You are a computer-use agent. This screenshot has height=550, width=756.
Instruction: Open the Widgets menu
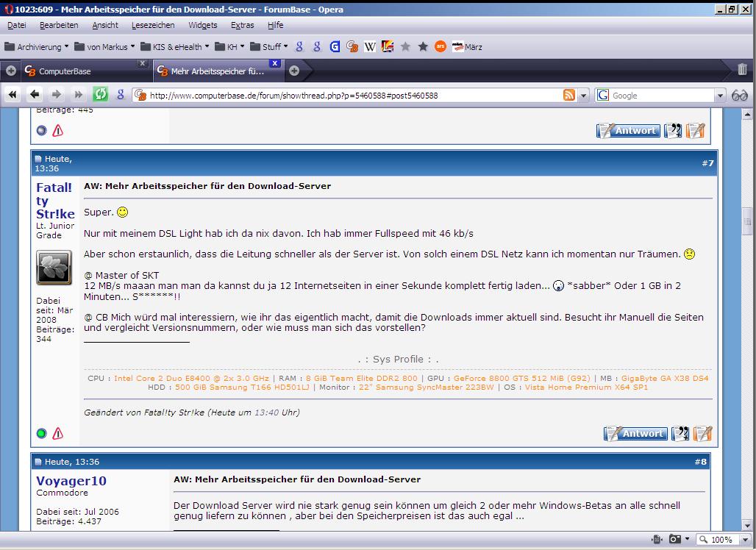(x=202, y=25)
